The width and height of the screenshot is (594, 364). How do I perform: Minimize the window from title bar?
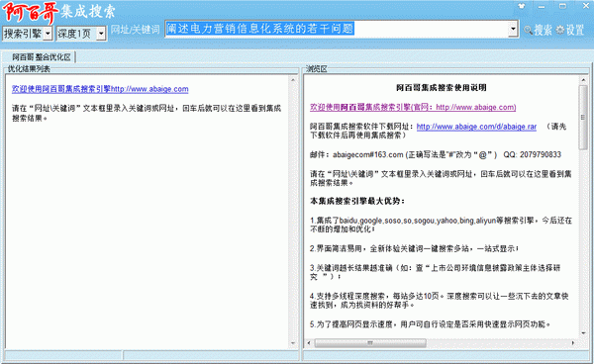[542, 7]
